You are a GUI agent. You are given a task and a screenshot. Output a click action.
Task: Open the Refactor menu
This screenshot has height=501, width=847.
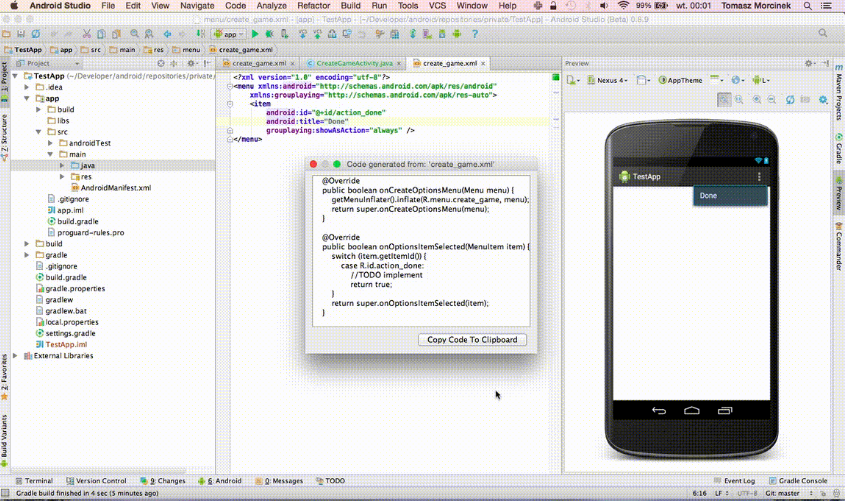click(313, 5)
